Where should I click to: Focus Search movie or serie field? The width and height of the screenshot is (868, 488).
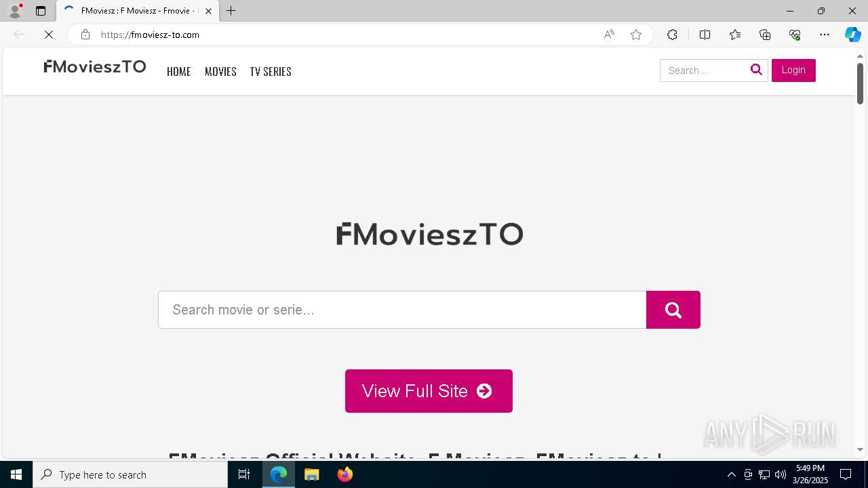point(402,310)
